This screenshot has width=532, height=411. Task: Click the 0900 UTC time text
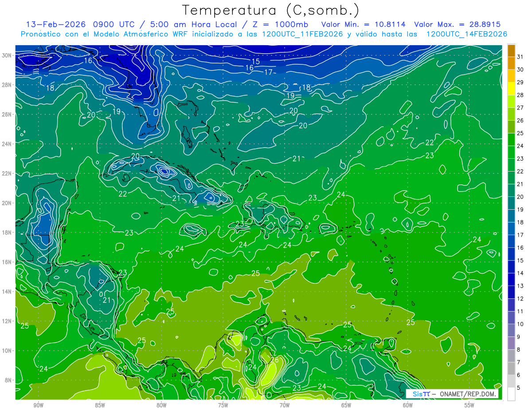point(115,24)
